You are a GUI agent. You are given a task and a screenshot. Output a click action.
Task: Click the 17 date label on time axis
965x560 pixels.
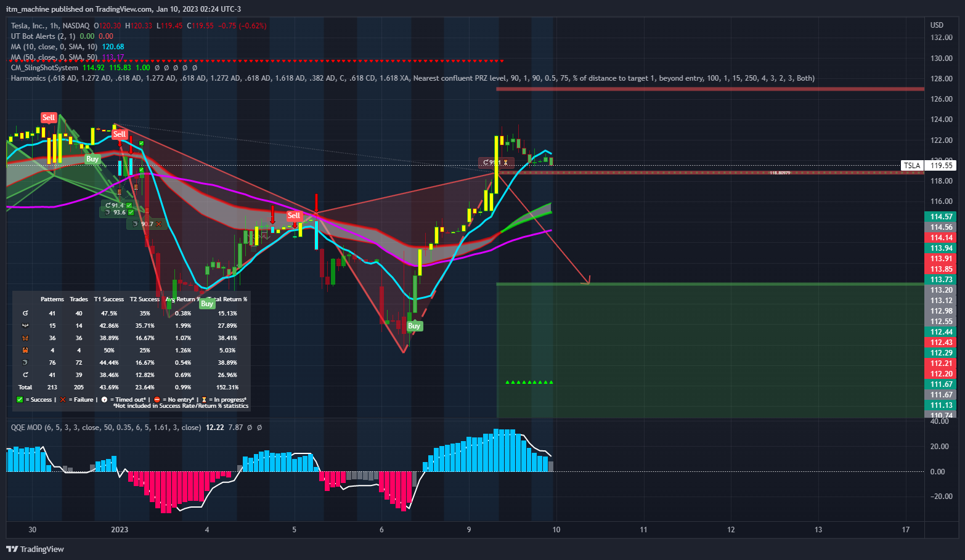tap(906, 530)
